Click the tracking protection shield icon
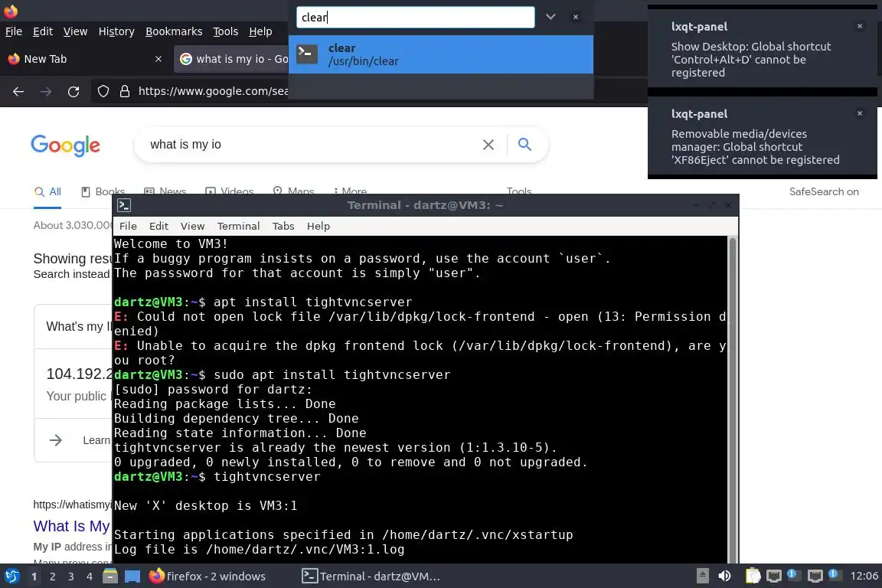Image resolution: width=882 pixels, height=588 pixels. click(x=103, y=91)
